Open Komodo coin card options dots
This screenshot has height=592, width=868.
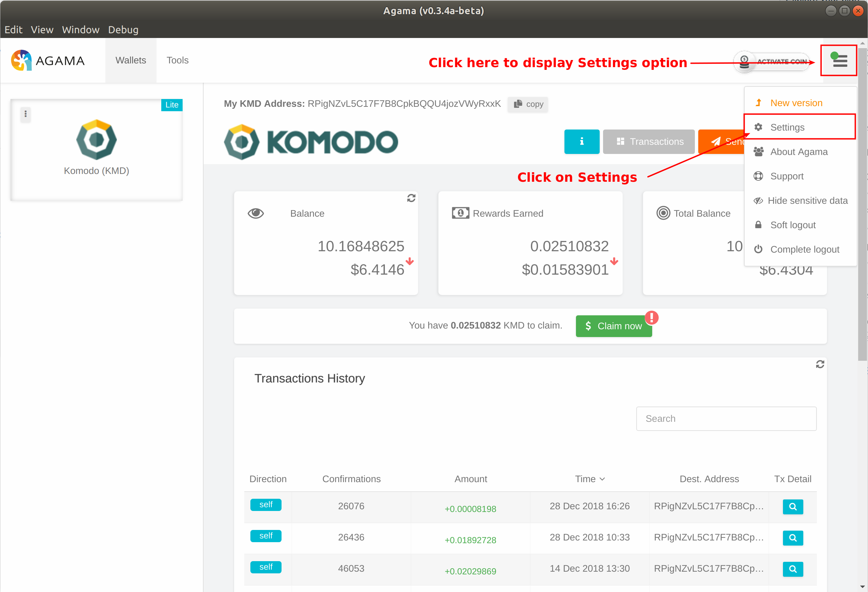[x=25, y=114]
